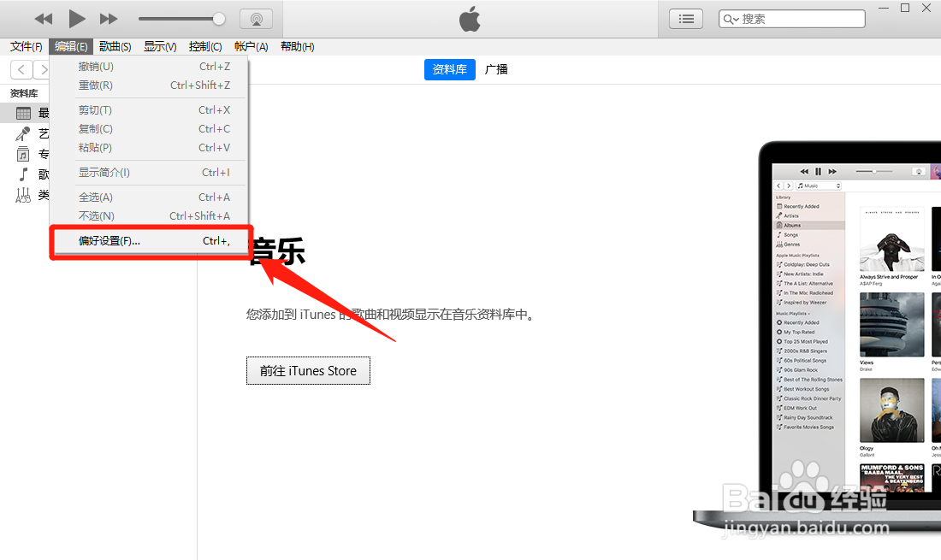Adjust the volume slider
Image resolution: width=941 pixels, height=560 pixels.
click(181, 18)
